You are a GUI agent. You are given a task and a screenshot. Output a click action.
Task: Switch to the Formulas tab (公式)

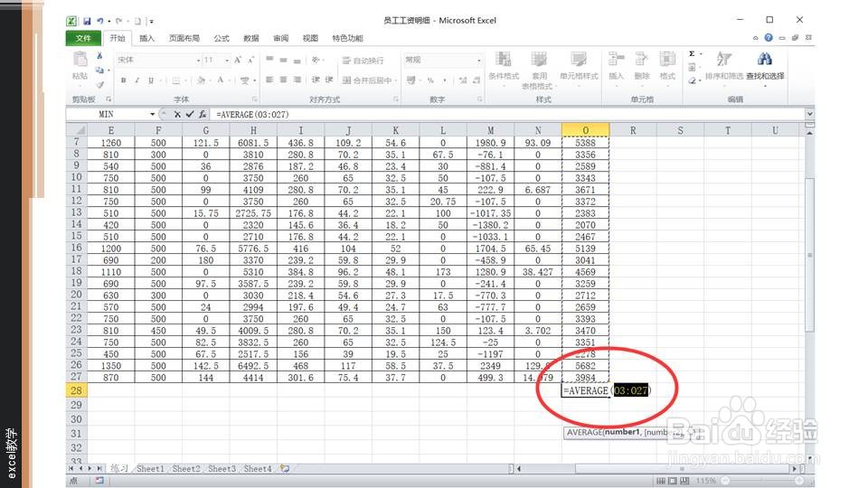tap(222, 38)
